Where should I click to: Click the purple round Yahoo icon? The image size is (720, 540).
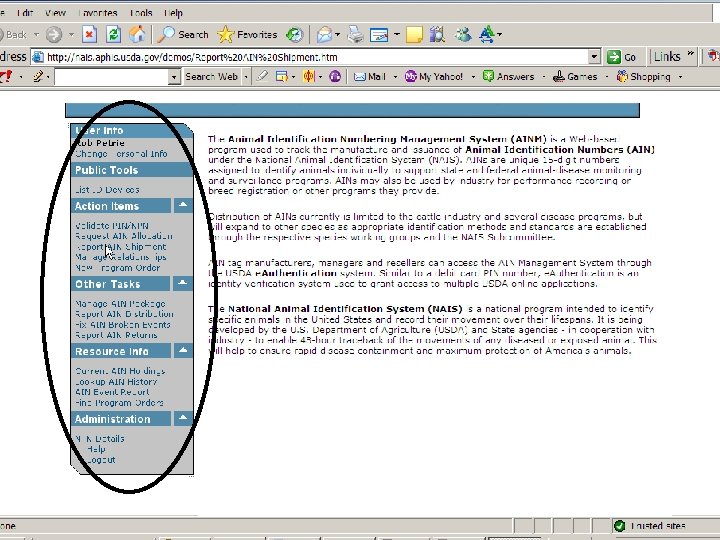tap(335, 77)
